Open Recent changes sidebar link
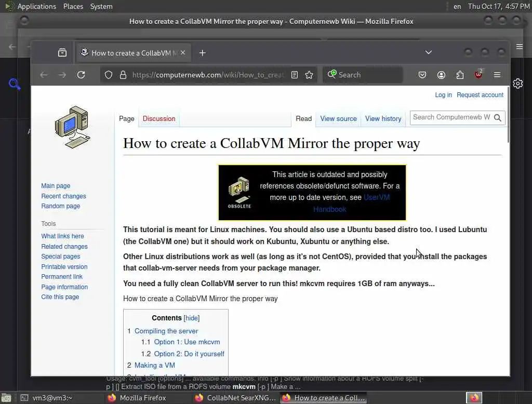The image size is (532, 404). tap(63, 196)
